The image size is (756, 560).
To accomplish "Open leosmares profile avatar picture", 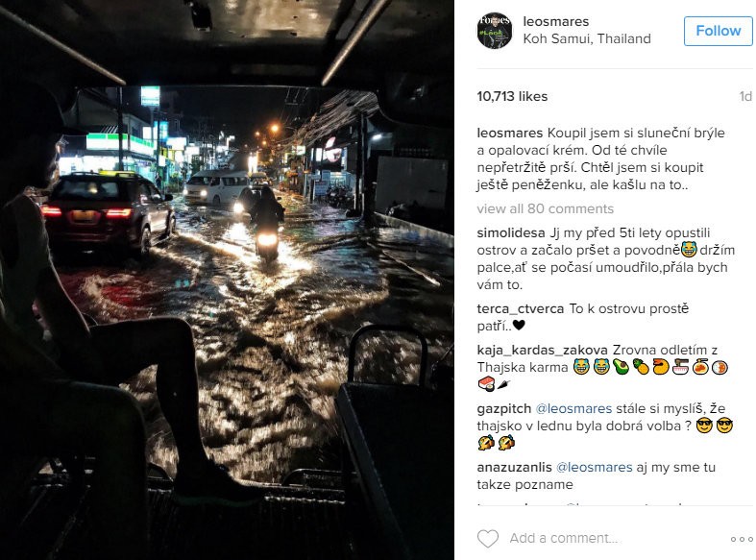I will tap(494, 31).
